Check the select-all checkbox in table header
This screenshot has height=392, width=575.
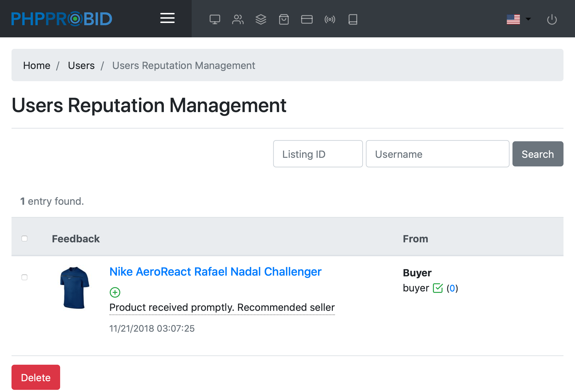click(24, 239)
